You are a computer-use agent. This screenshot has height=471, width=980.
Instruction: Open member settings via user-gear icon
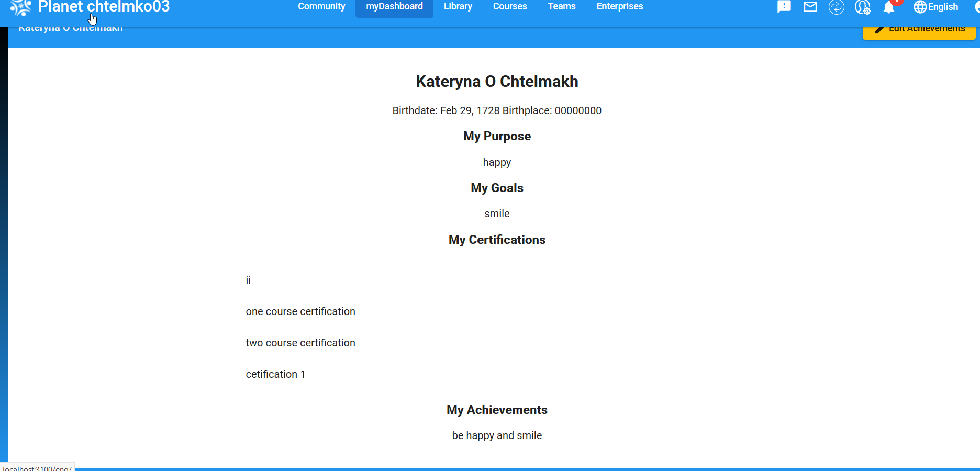863,7
